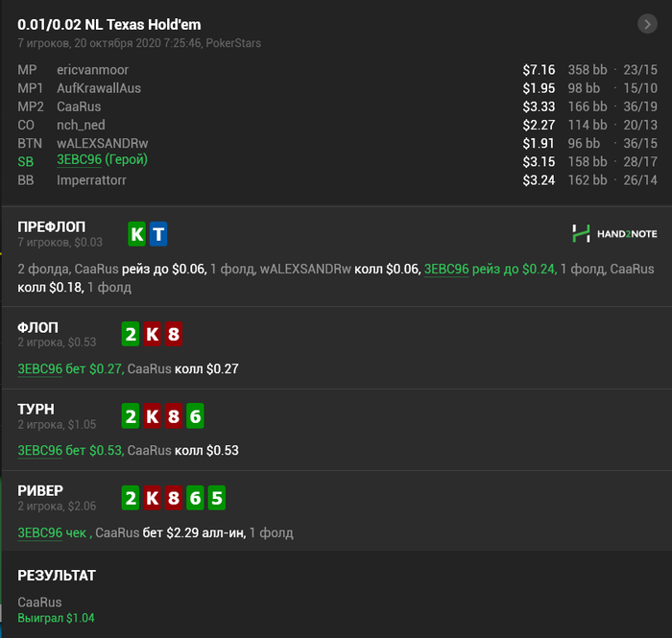Select player AufKrawallAus in MP1 seat

coord(99,88)
